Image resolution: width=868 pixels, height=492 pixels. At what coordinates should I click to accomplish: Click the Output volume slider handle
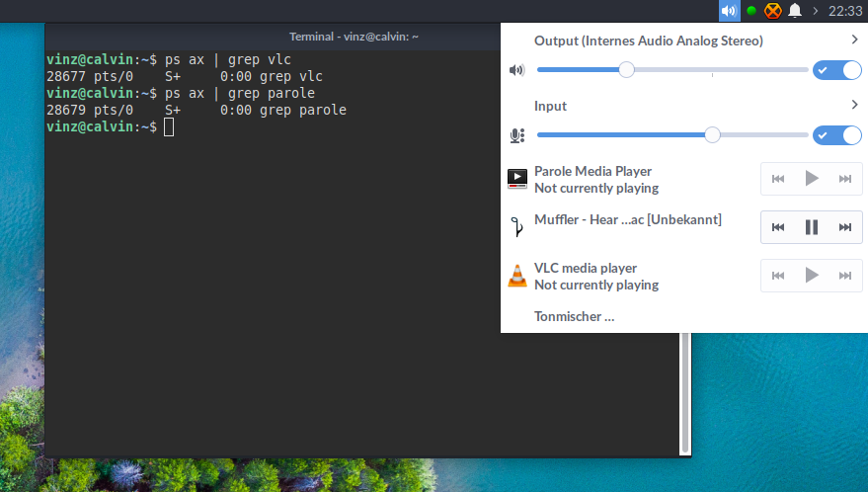(626, 70)
